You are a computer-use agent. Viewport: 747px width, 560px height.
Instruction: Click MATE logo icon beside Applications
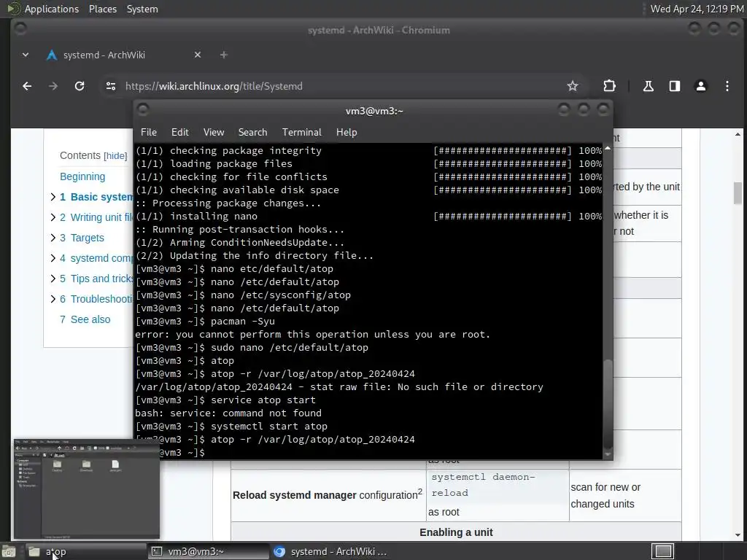[13, 9]
